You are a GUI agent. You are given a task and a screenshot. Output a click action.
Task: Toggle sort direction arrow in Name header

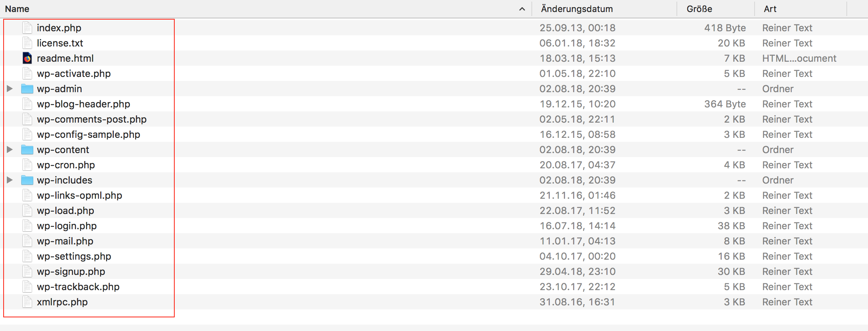[x=522, y=9]
